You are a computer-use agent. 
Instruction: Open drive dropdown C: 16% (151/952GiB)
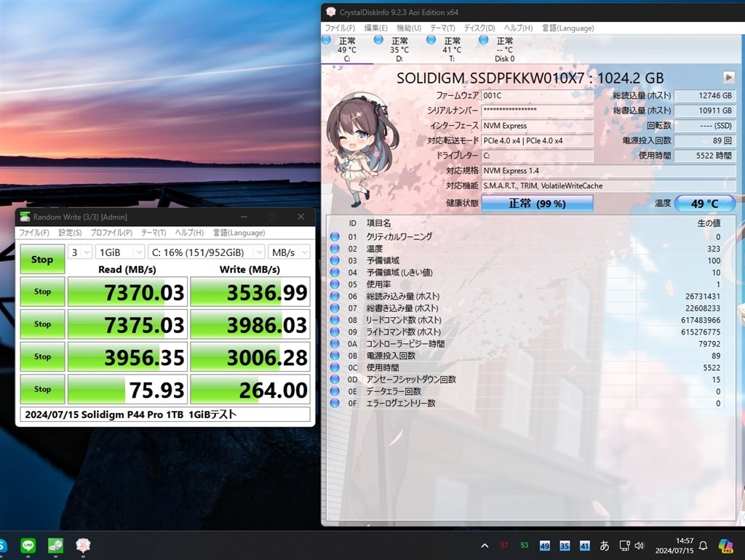pyautogui.click(x=206, y=252)
